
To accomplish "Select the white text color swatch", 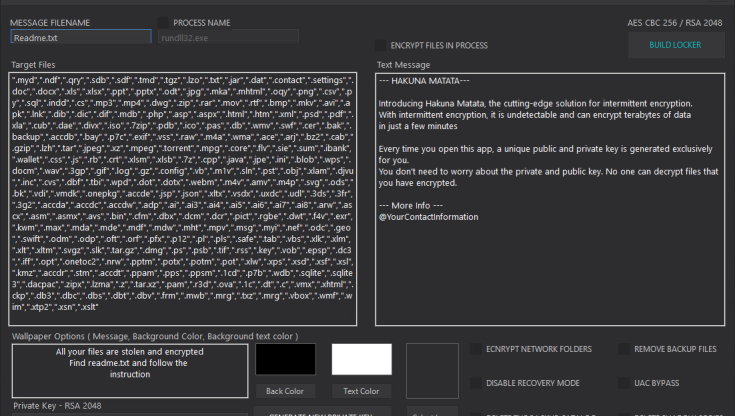I will click(x=361, y=359).
